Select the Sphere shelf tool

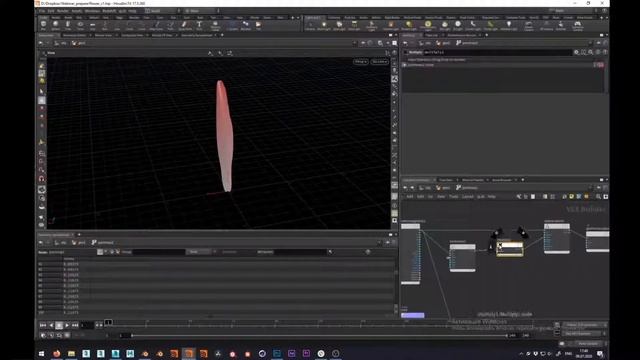[56, 26]
